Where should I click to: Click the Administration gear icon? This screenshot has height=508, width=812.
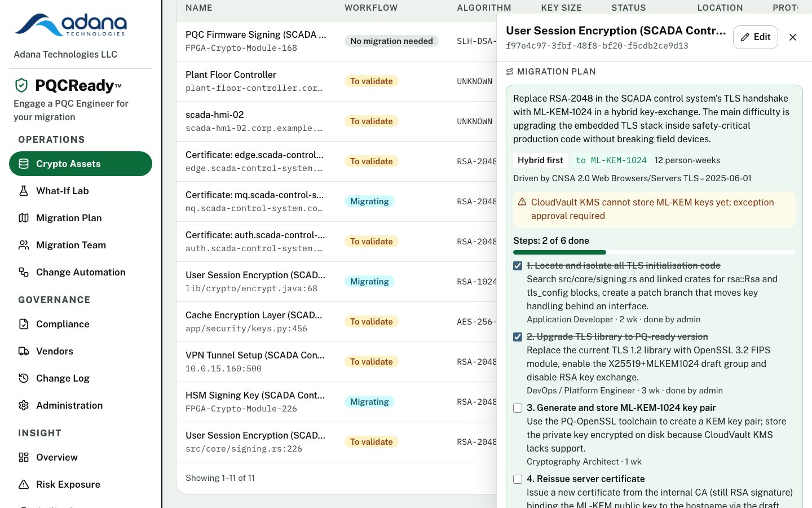click(24, 405)
